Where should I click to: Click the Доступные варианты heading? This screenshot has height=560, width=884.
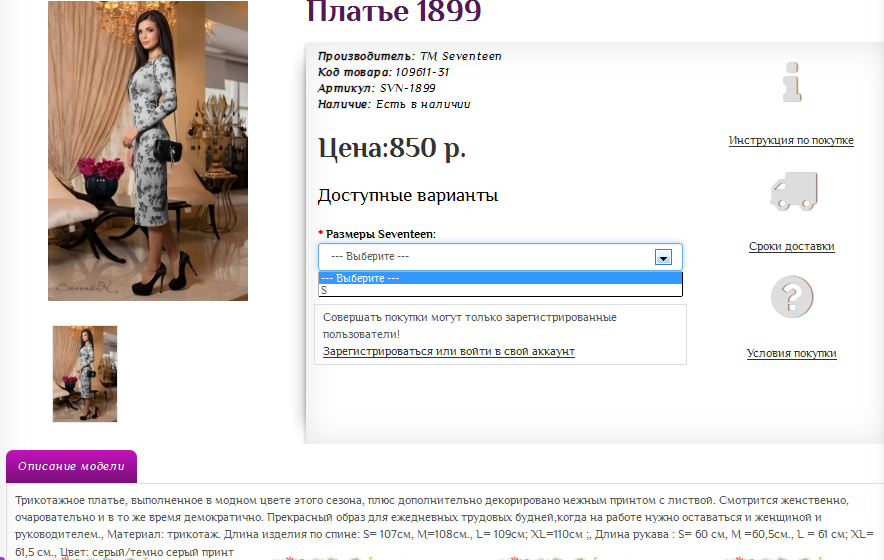click(x=408, y=196)
